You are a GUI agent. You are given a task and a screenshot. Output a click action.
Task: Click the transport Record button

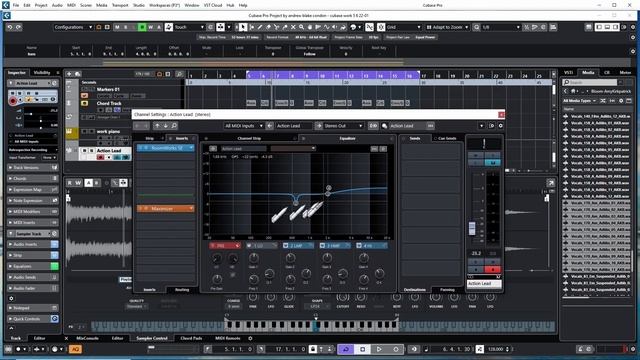click(x=396, y=349)
